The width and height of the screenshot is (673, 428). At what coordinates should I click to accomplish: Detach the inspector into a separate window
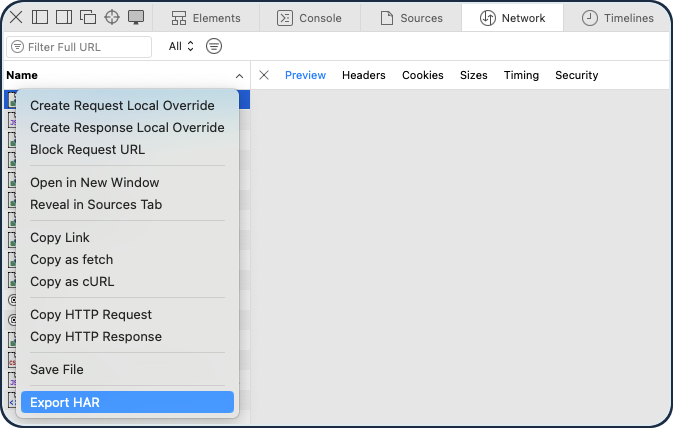tap(87, 17)
